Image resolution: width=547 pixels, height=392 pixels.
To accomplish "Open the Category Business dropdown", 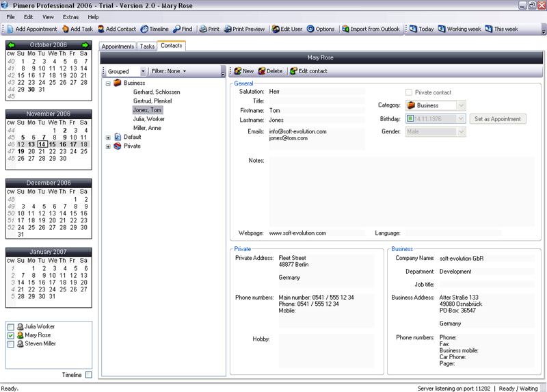I will coord(461,105).
